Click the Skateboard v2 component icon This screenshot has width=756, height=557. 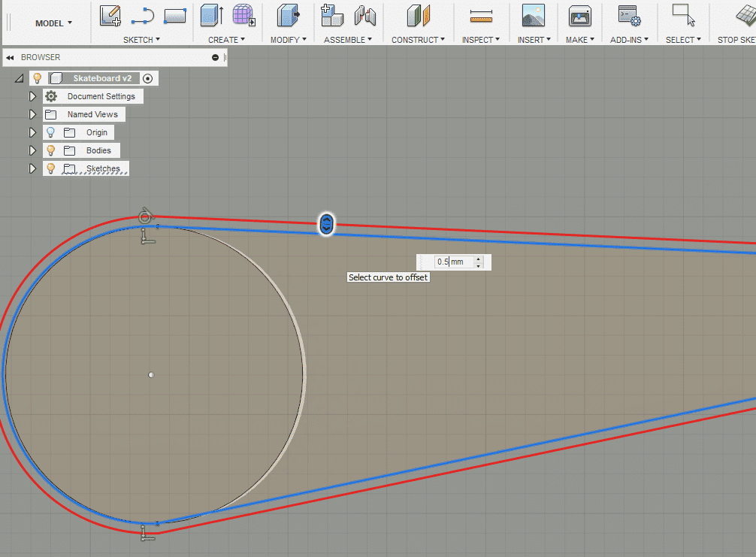[56, 78]
